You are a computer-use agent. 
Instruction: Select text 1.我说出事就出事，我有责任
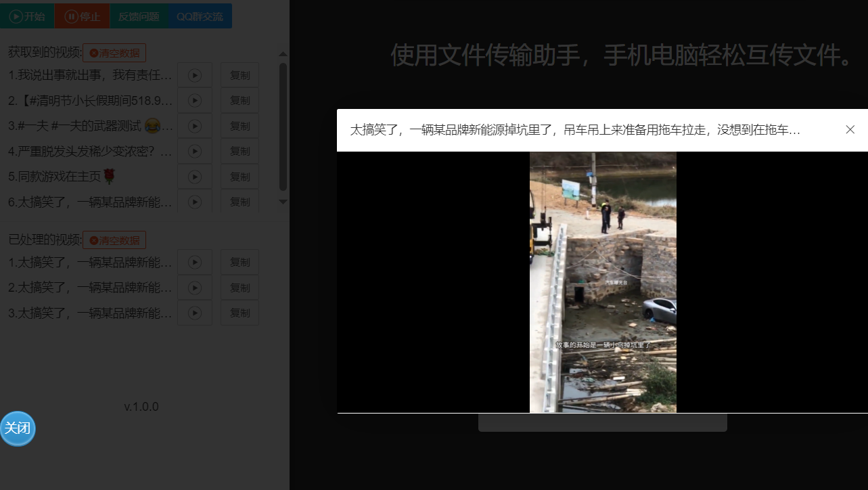[x=90, y=75]
